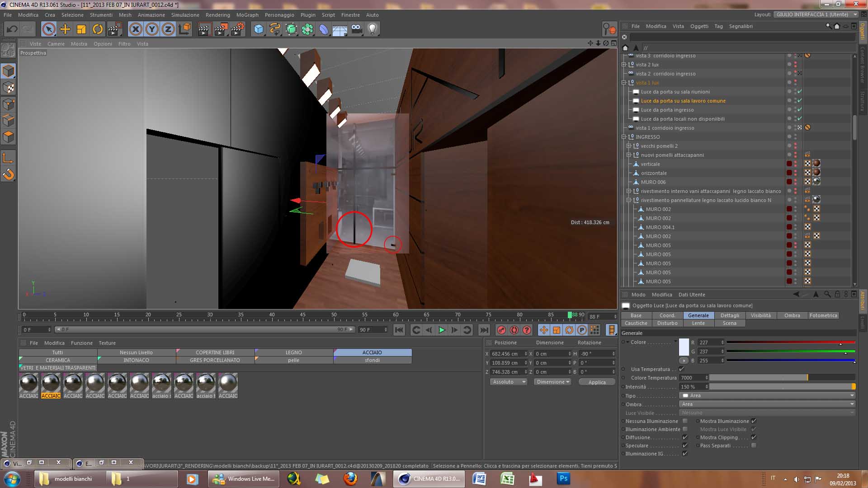Screen dimensions: 868x488
Task: Add a camera object
Action: (356, 29)
